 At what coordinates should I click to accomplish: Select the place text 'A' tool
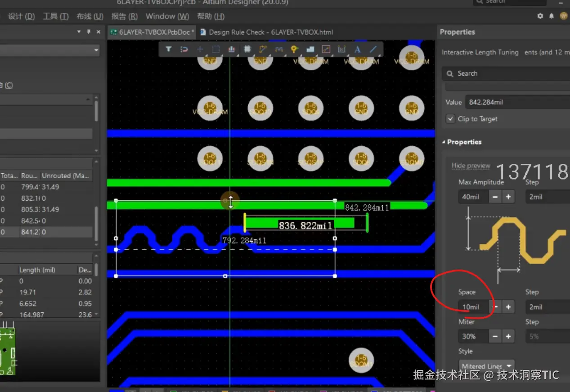click(x=357, y=49)
